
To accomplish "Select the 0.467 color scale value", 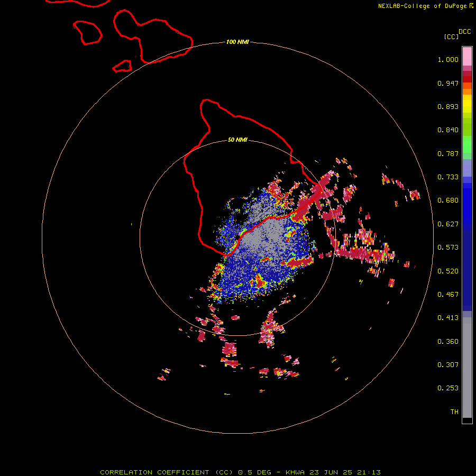I will click(x=448, y=295).
